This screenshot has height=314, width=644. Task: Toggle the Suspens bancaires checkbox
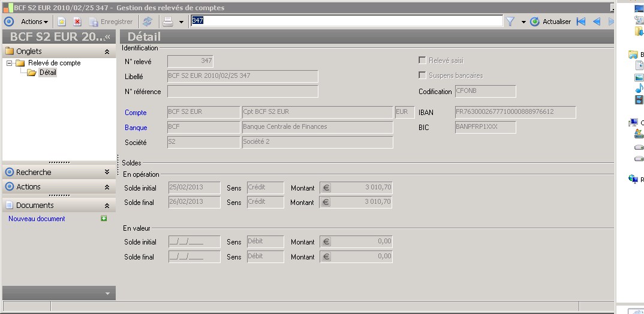tap(422, 76)
